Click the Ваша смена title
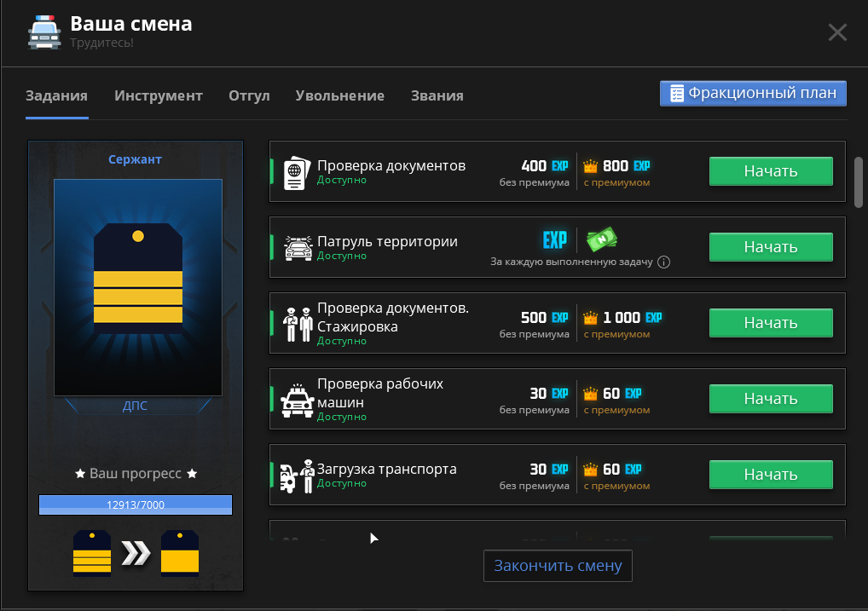Screen dimensions: 868x611 [131, 24]
